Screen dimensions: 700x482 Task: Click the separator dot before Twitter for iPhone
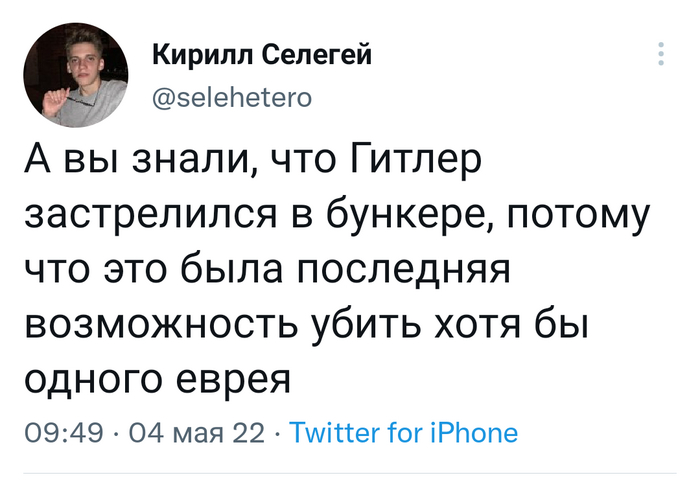277,433
